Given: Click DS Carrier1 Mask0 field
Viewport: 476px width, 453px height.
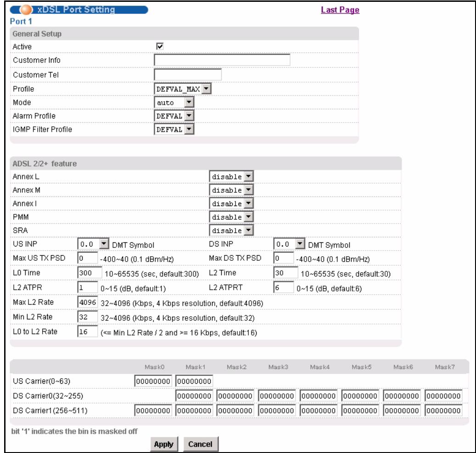Looking at the screenshot, I should tap(153, 410).
